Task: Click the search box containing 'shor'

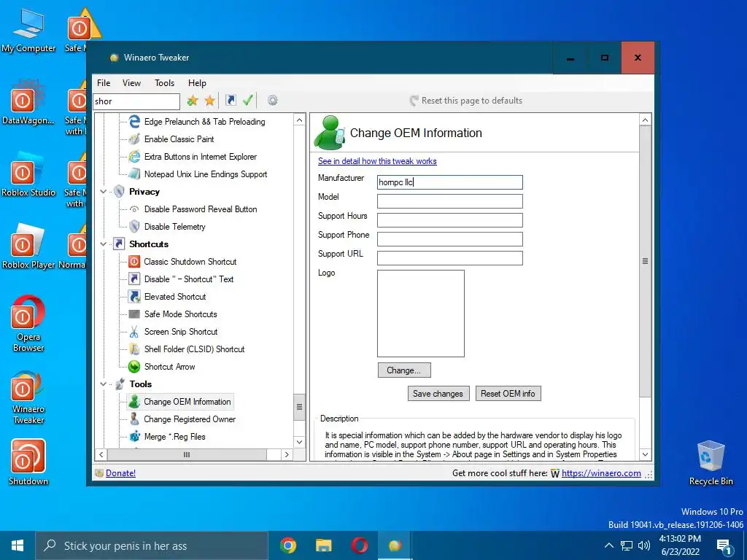Action: point(136,101)
